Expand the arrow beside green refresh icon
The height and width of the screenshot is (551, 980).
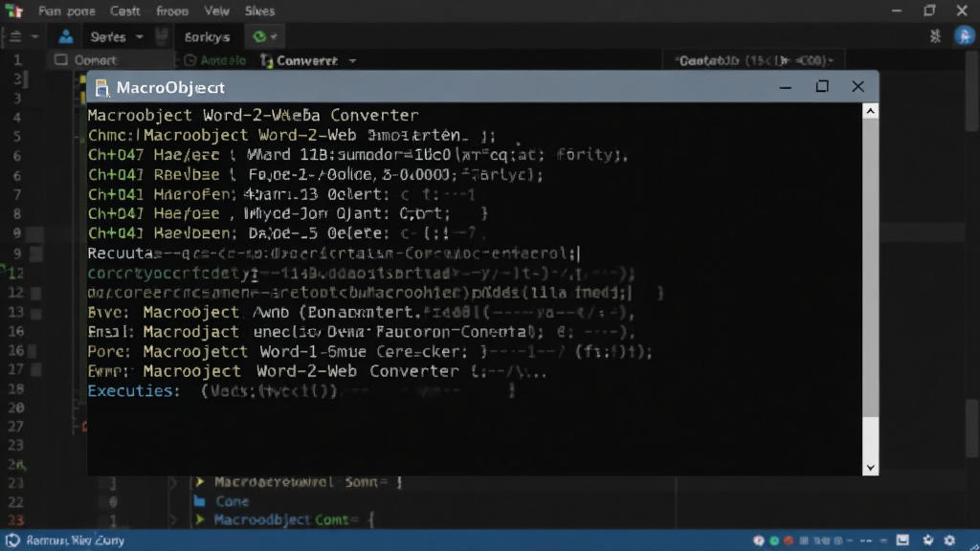point(274,37)
